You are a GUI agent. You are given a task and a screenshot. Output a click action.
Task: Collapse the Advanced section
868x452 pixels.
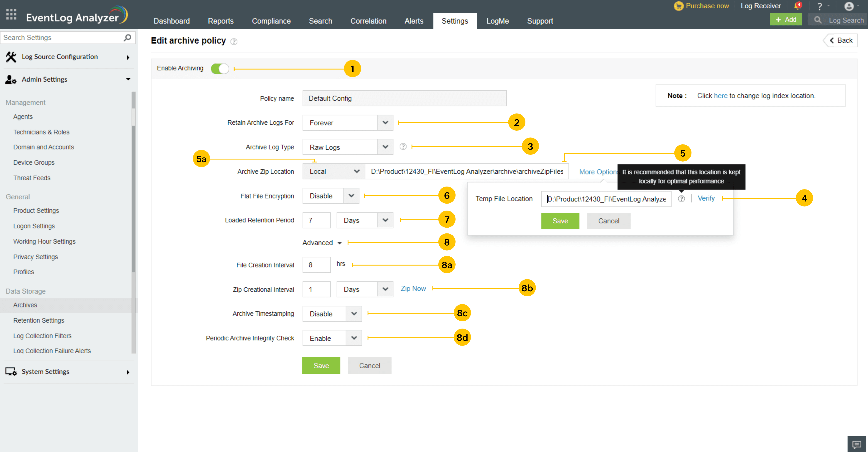tap(322, 243)
